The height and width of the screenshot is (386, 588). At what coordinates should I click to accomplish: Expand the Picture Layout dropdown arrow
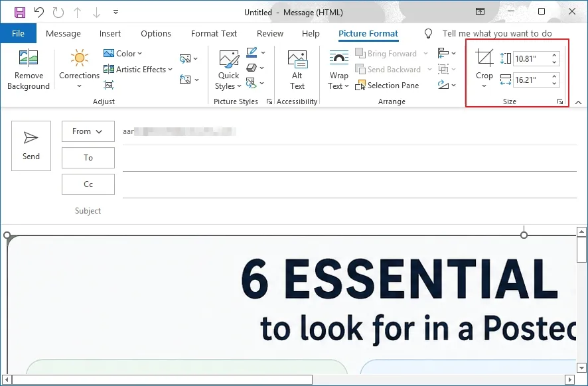(x=261, y=83)
